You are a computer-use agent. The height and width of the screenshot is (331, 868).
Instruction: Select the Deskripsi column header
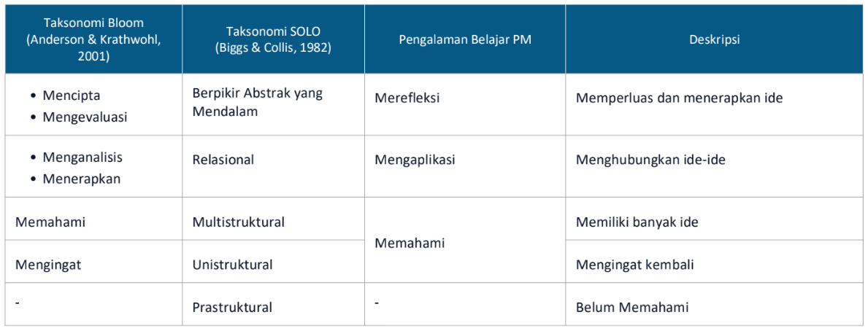coord(714,40)
